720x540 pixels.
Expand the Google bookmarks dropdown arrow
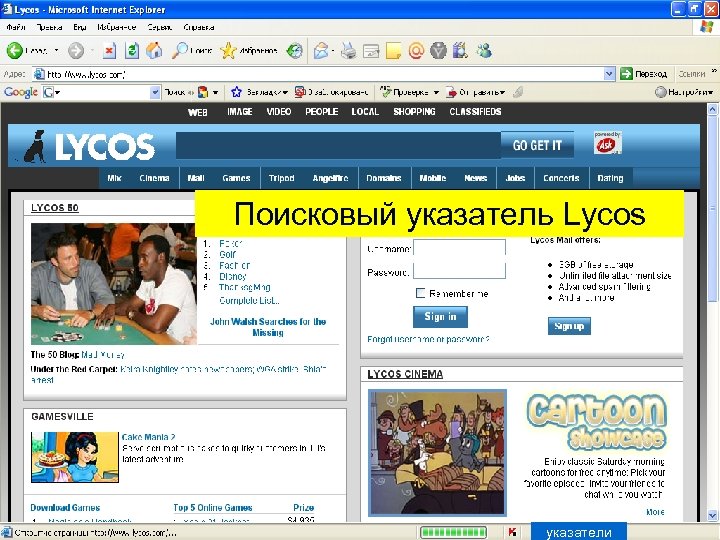pyautogui.click(x=285, y=92)
